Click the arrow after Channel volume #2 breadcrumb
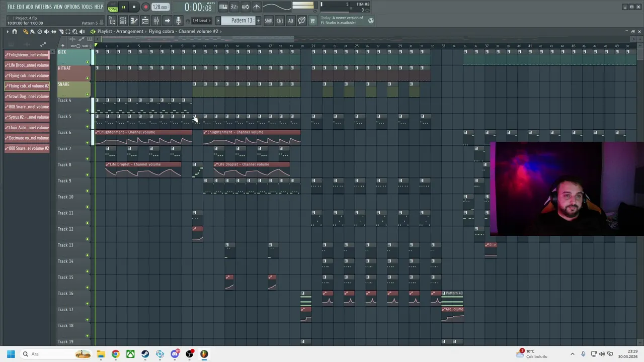 pyautogui.click(x=221, y=31)
